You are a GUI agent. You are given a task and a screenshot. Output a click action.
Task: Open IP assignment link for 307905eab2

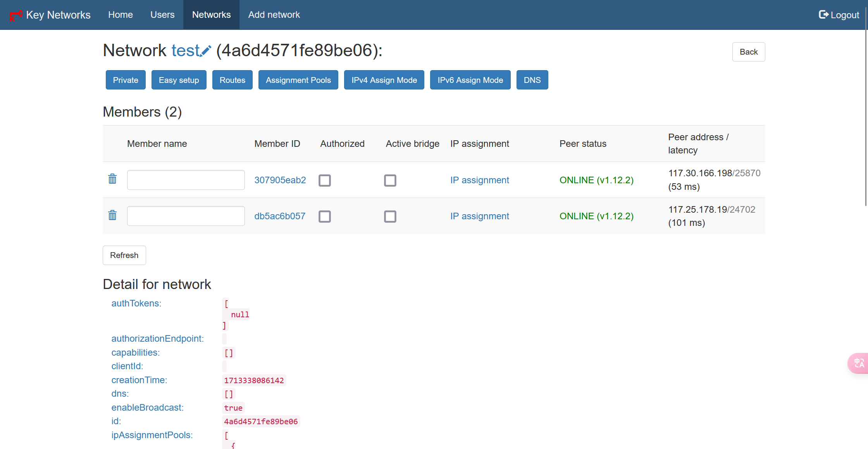pyautogui.click(x=479, y=180)
